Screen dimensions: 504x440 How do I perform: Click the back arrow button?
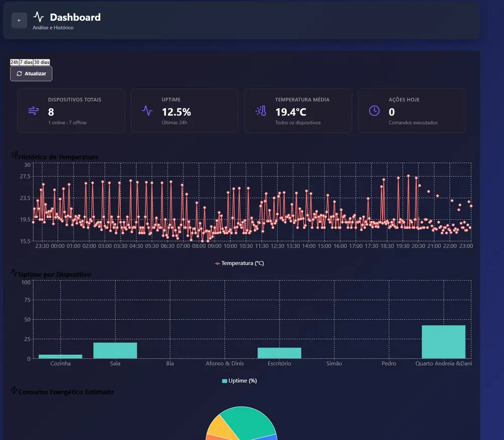[x=19, y=20]
